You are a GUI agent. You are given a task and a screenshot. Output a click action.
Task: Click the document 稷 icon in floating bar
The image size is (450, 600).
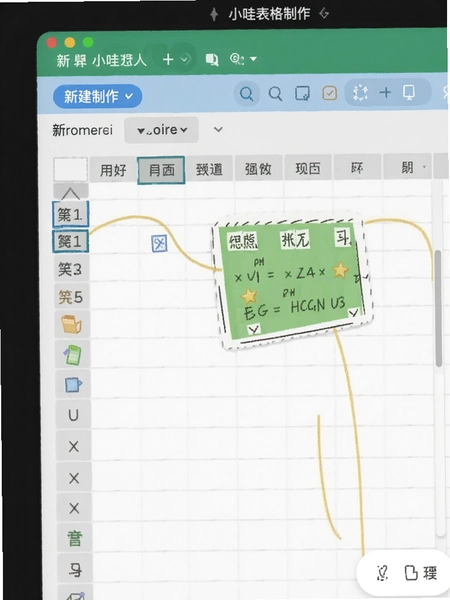click(x=421, y=573)
